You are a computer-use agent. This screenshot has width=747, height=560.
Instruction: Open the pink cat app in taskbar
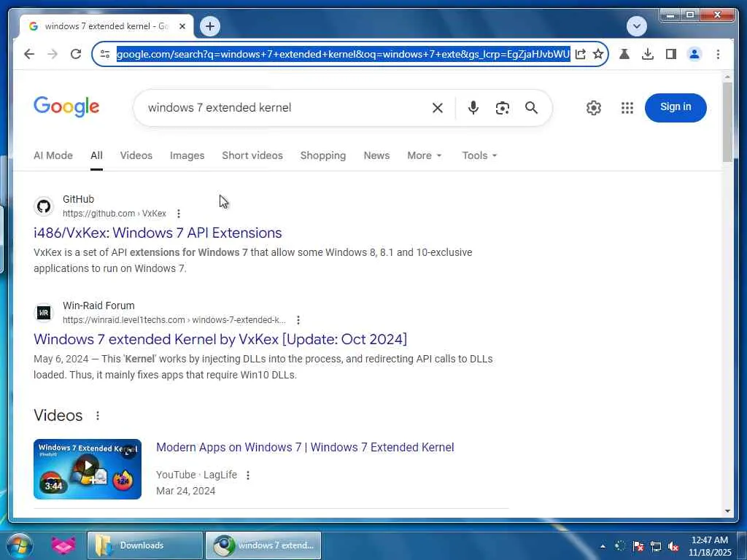coord(63,545)
